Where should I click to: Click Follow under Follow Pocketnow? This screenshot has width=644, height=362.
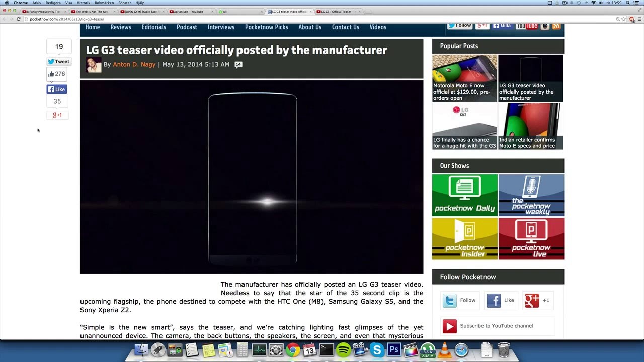[460, 301]
